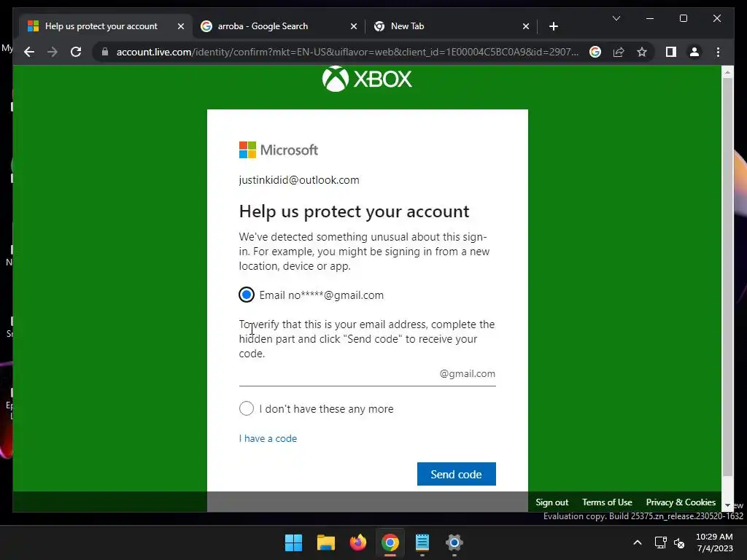This screenshot has height=560, width=747.
Task: Click the share page icon
Action: pyautogui.click(x=619, y=52)
